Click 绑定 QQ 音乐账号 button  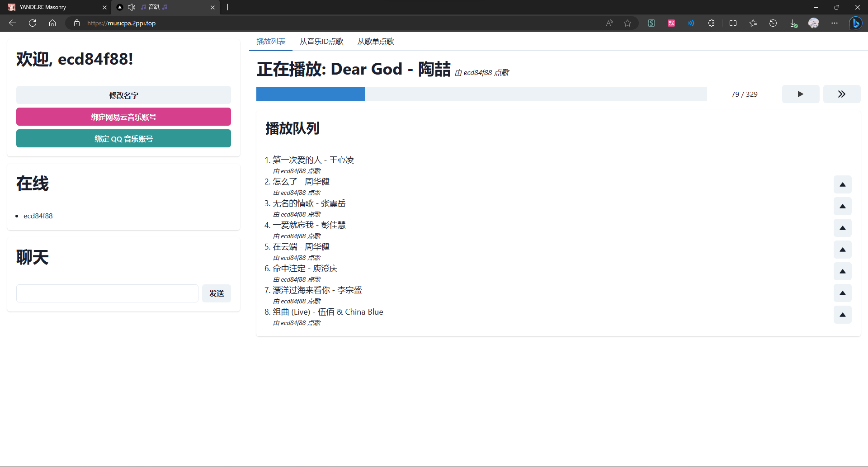click(123, 139)
